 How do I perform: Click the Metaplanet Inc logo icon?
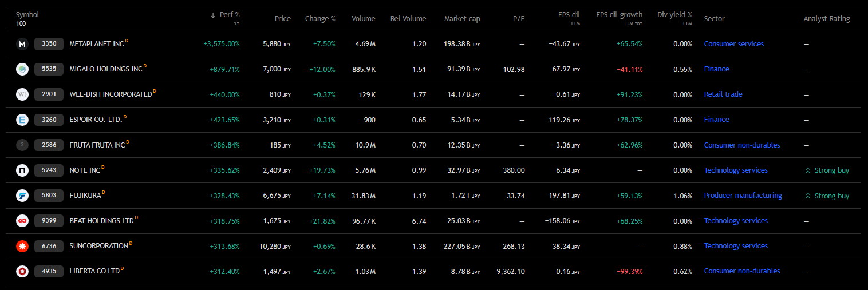[22, 44]
